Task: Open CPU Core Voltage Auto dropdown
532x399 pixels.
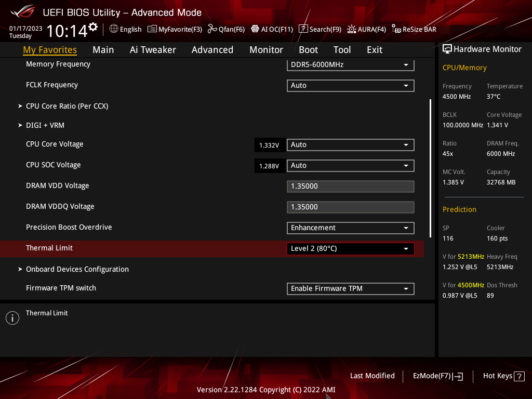Action: [351, 145]
